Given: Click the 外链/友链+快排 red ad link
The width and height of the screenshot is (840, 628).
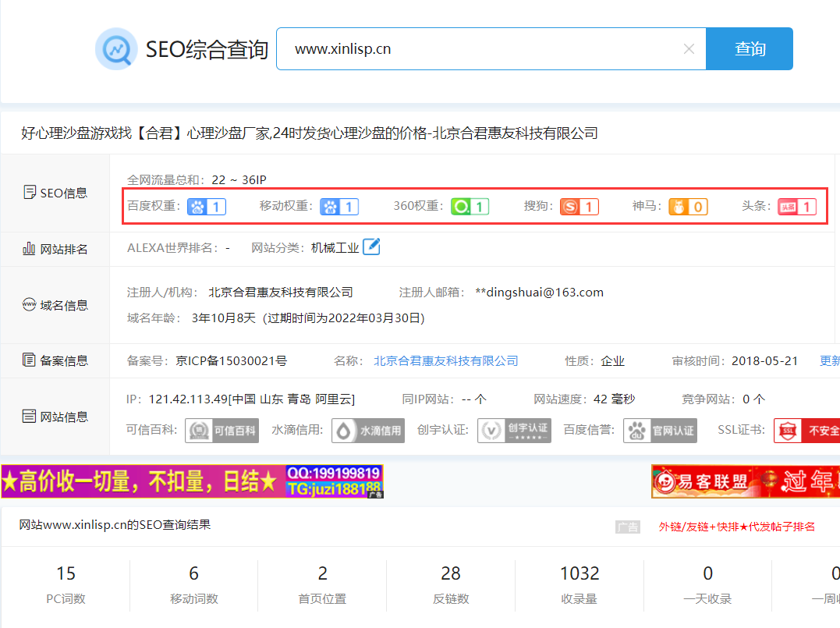Looking at the screenshot, I should [x=736, y=527].
